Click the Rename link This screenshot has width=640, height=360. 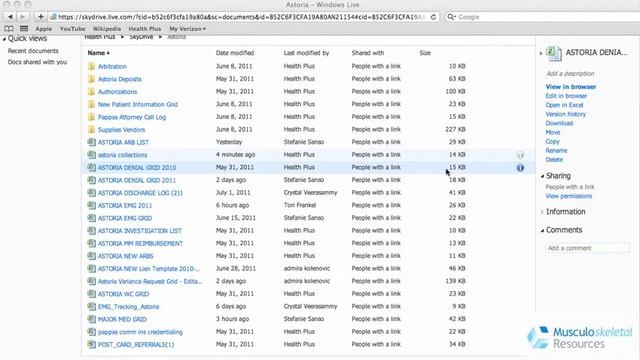tap(556, 150)
